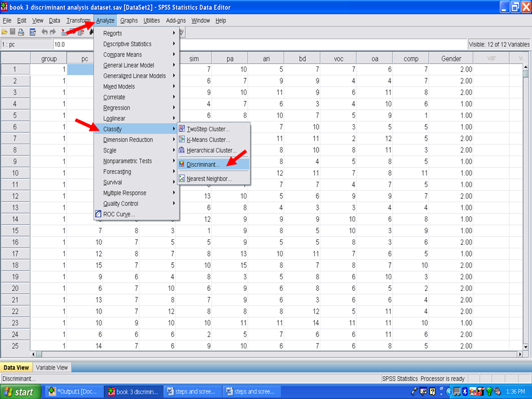Choose K-Means Cluster option
532x399 pixels.
[208, 140]
